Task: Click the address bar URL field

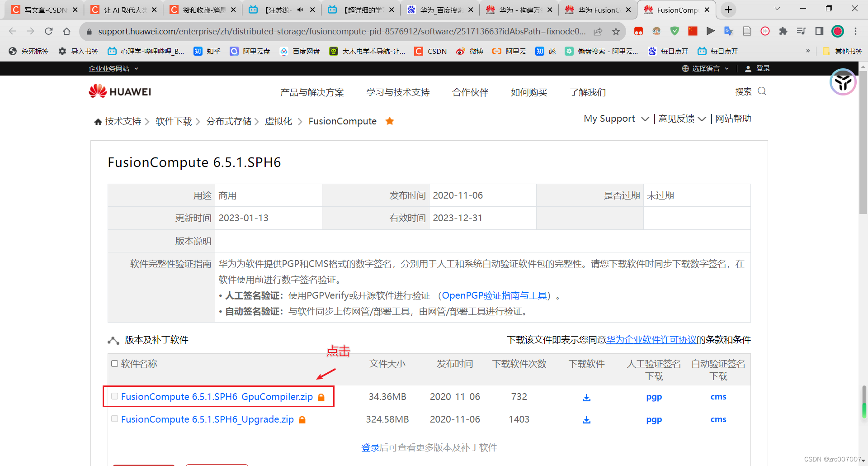Action: pyautogui.click(x=341, y=31)
